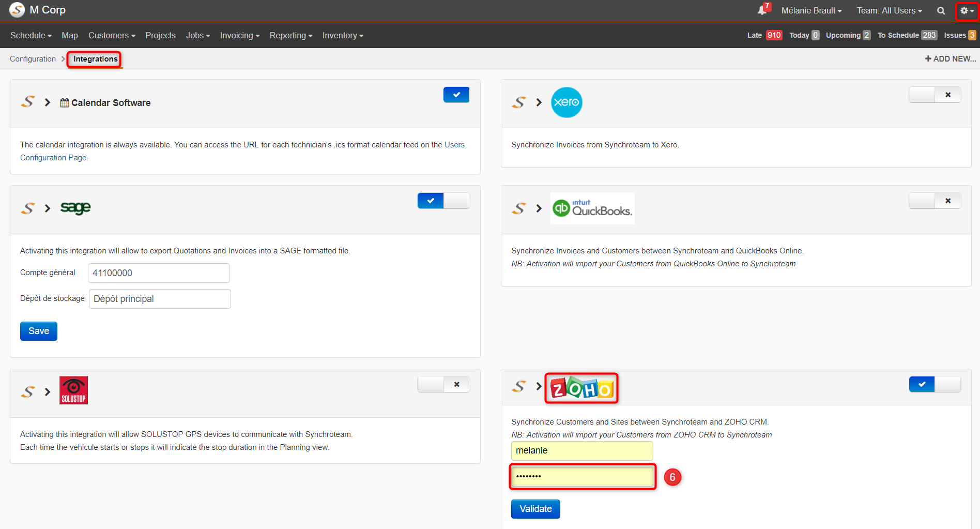
Task: Focus the Dépôt de stockage field
Action: point(160,299)
